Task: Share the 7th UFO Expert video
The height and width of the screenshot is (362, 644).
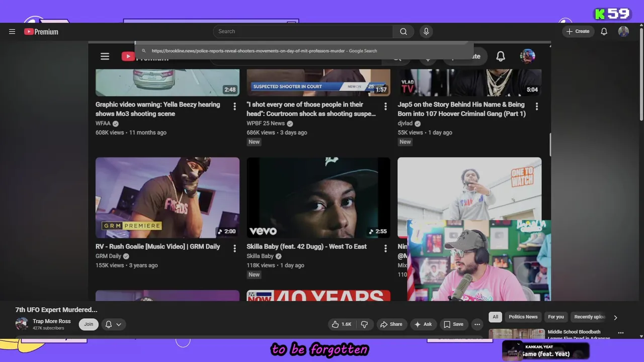Action: [x=391, y=324]
